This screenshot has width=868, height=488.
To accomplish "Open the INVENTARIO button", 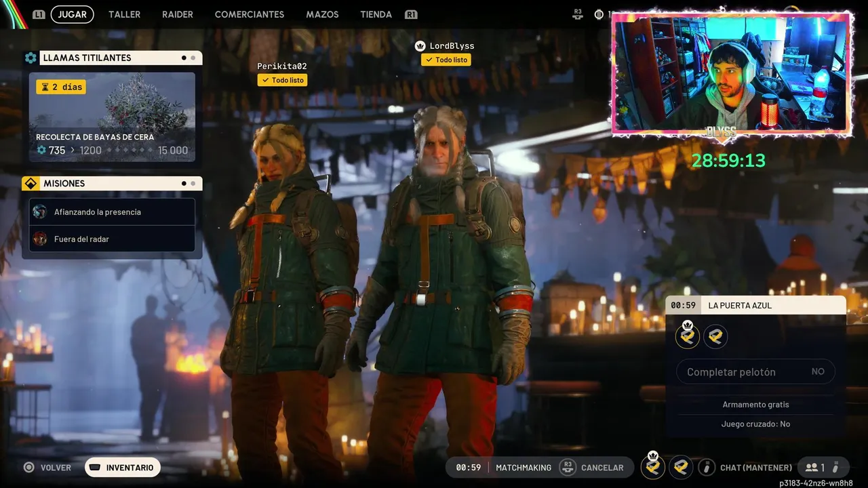I will click(x=123, y=468).
